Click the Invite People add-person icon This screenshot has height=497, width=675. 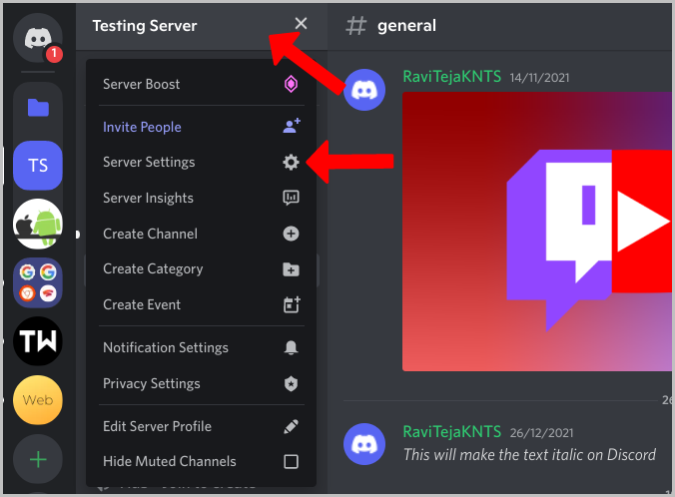pos(291,126)
